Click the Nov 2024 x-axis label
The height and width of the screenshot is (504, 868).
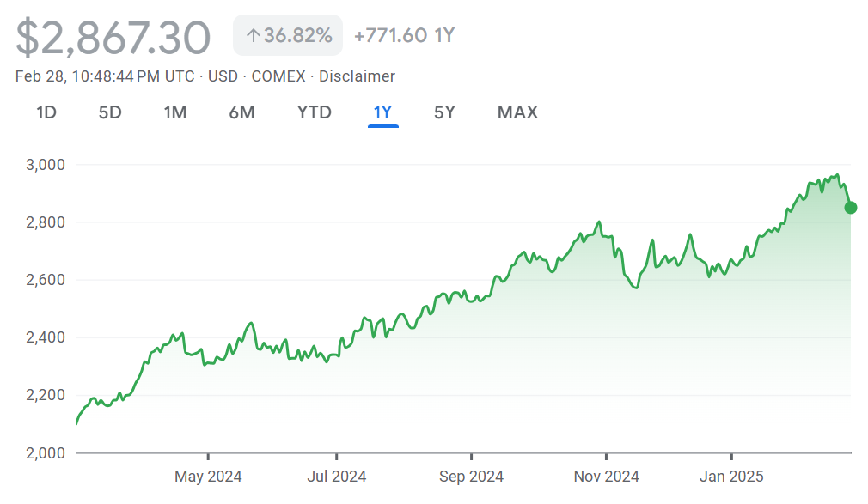click(x=606, y=477)
